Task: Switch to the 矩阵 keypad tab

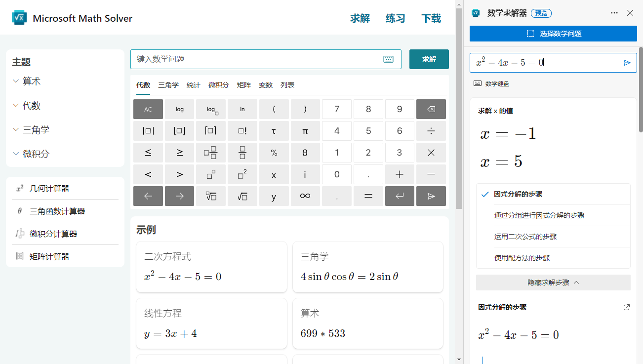Action: 244,85
